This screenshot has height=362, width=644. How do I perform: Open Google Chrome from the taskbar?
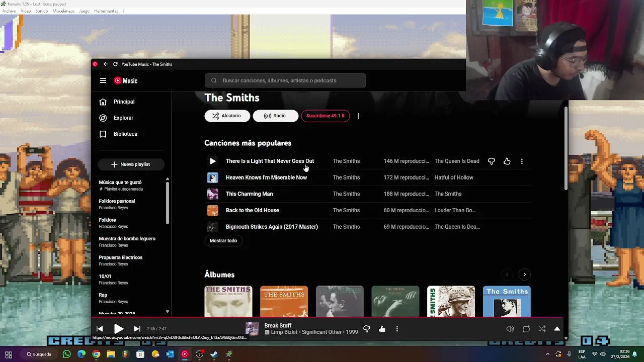96,354
